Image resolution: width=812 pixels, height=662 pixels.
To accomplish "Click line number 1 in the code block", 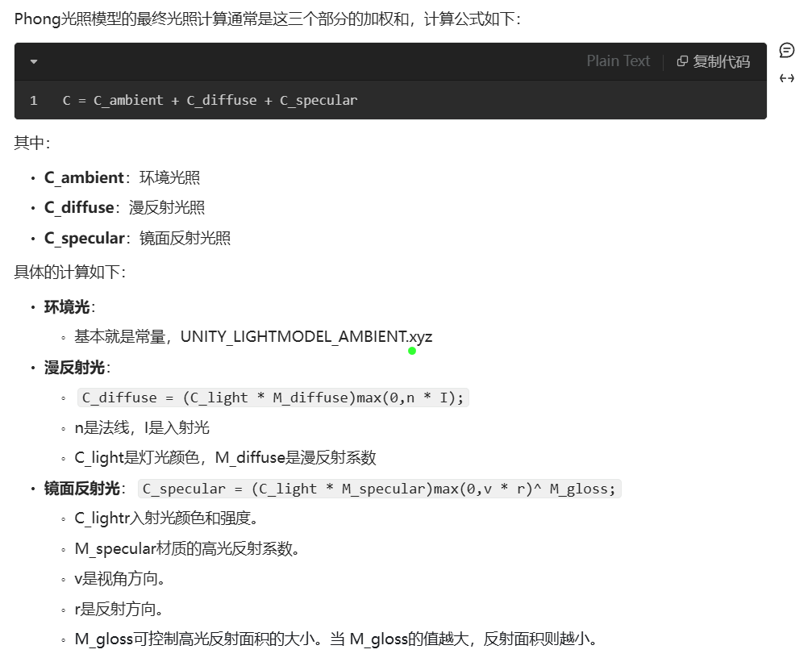I will coord(34,101).
